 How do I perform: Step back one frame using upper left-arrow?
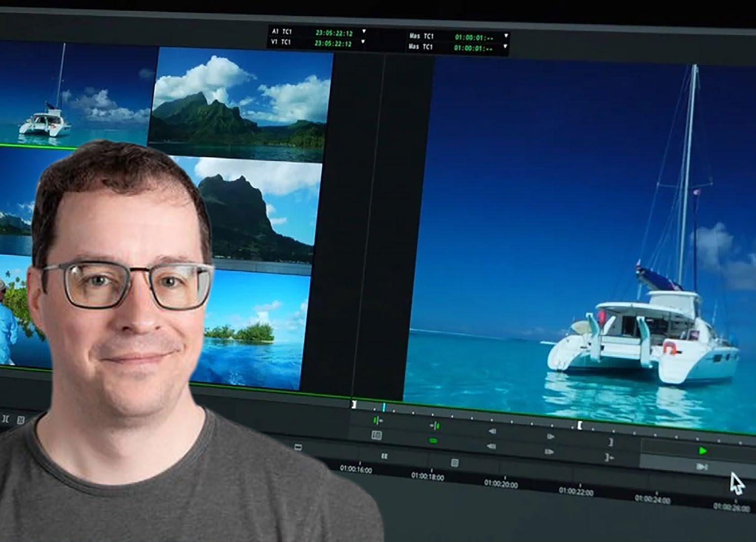492,431
